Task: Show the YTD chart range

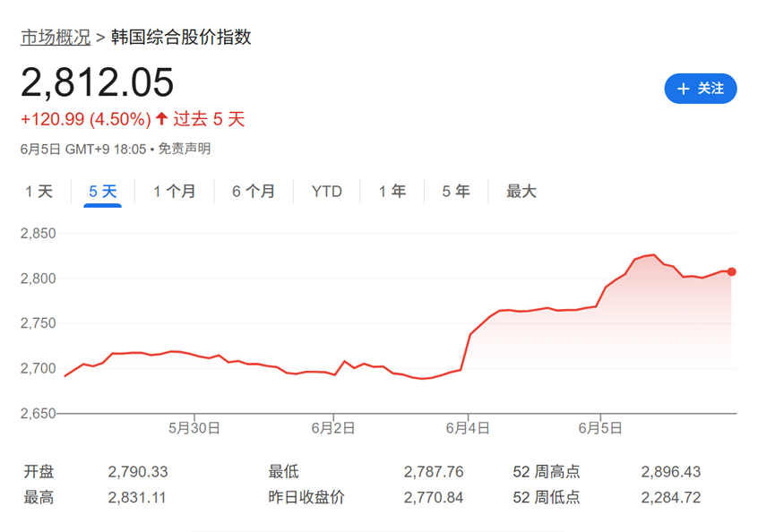Action: point(327,191)
